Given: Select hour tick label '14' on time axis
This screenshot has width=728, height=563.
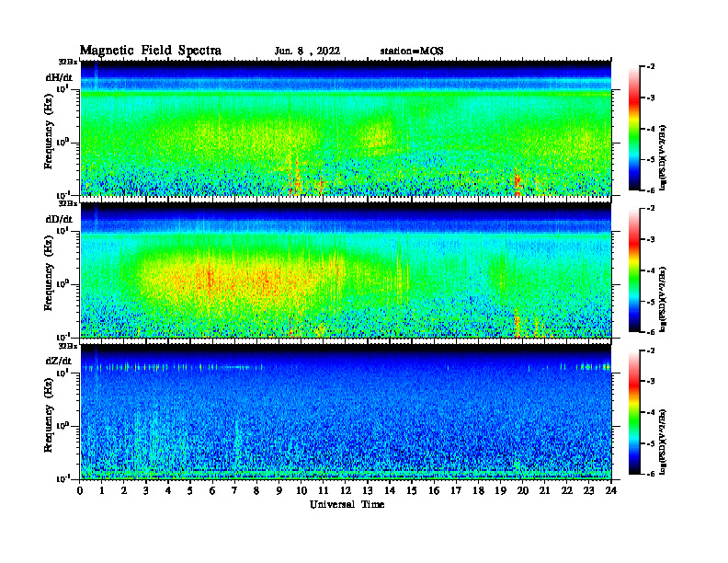Looking at the screenshot, I should 390,491.
